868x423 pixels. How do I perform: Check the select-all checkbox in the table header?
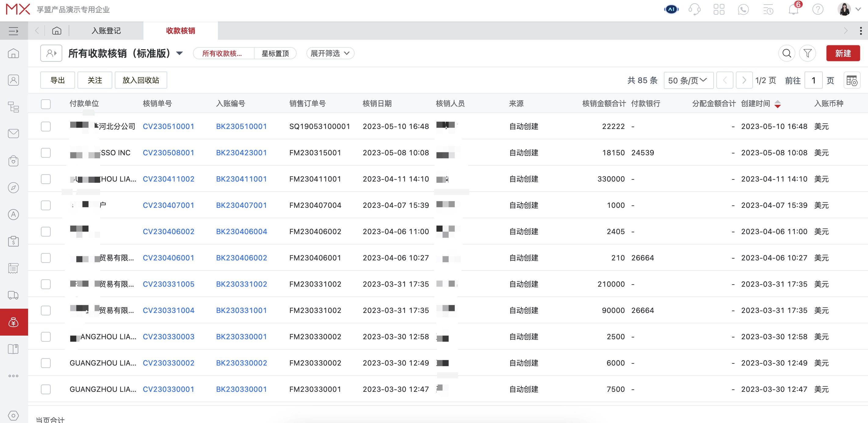pos(46,104)
